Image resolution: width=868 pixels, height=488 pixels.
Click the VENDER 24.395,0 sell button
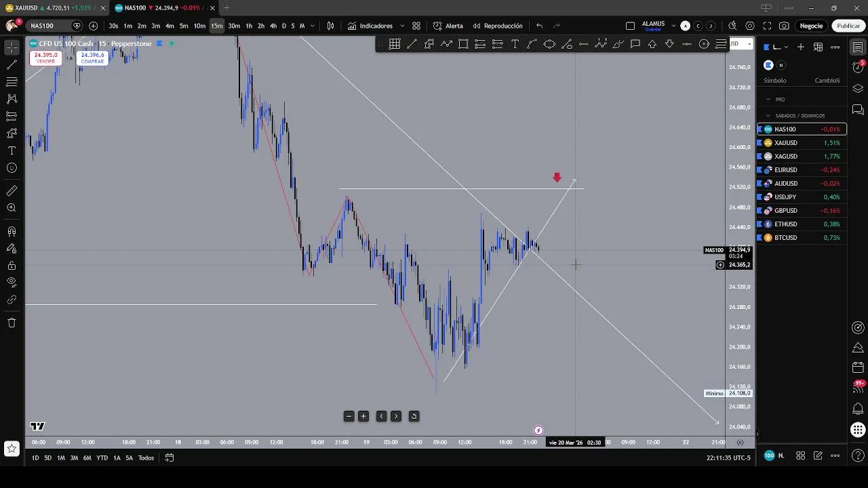45,58
